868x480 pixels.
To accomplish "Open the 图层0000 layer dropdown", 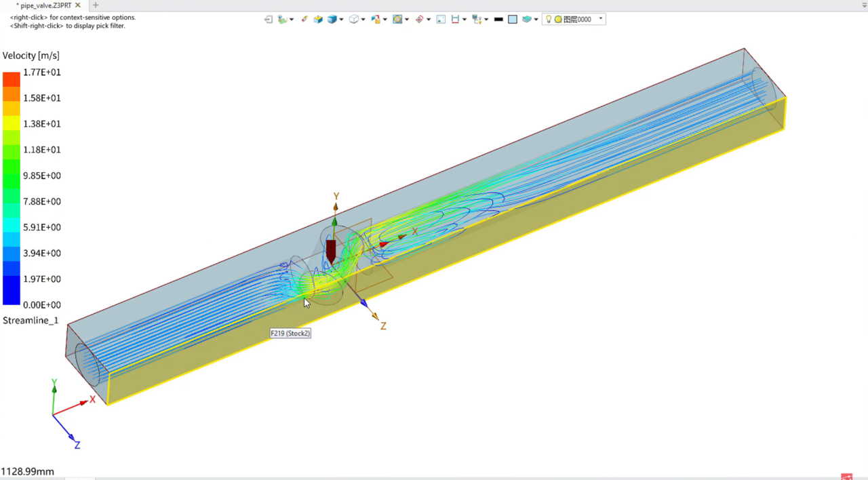I will [601, 19].
